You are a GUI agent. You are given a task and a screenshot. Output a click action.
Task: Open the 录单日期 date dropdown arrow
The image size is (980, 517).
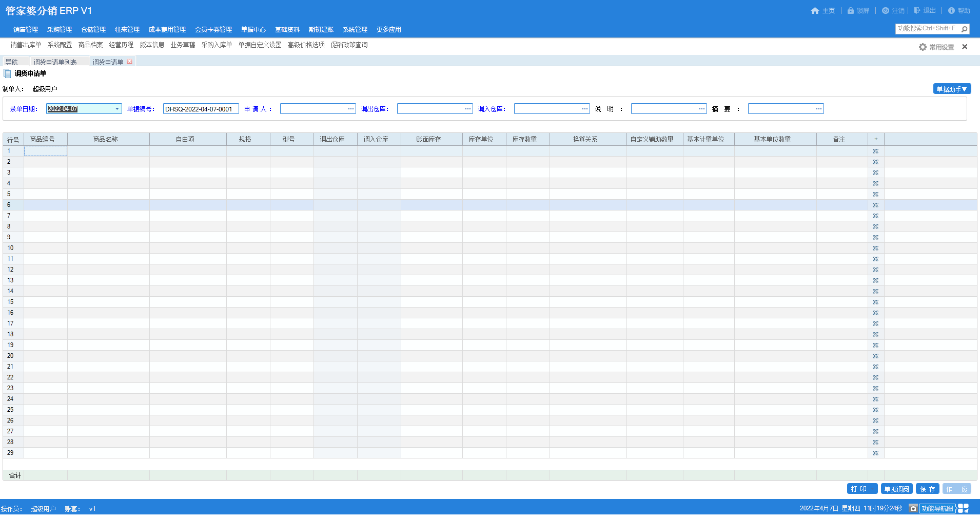(x=117, y=109)
